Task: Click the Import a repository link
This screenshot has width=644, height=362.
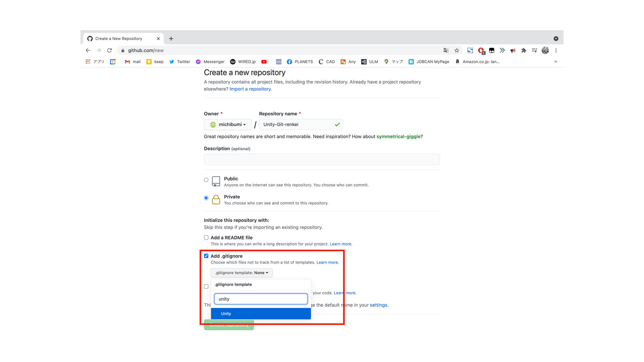Action: (x=250, y=89)
